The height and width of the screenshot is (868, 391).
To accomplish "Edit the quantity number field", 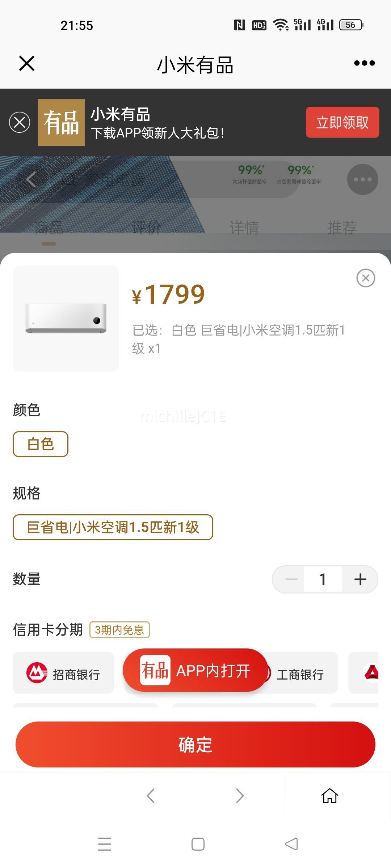I will pos(323,579).
